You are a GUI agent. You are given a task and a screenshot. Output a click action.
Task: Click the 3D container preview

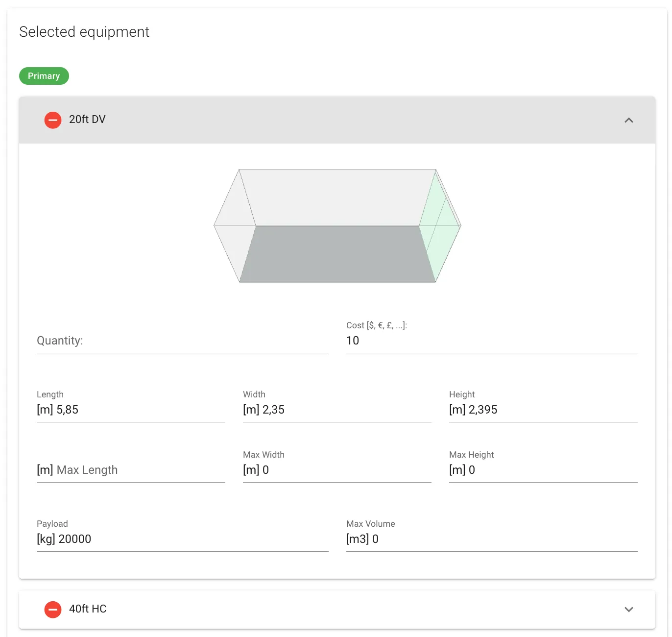pyautogui.click(x=336, y=225)
